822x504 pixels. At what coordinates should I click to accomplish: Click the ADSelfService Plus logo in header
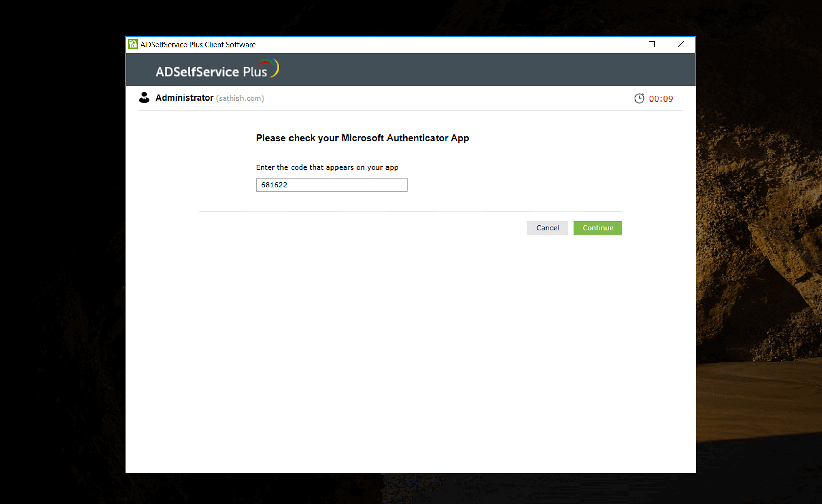point(217,69)
